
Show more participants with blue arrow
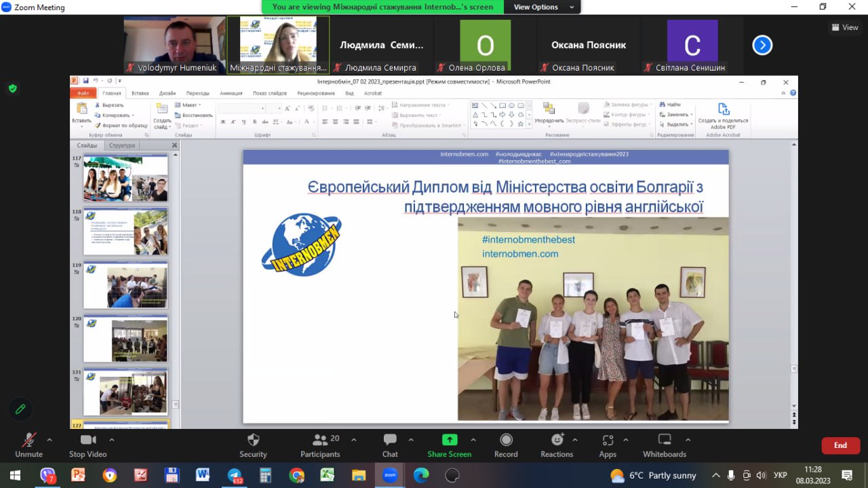[x=762, y=45]
